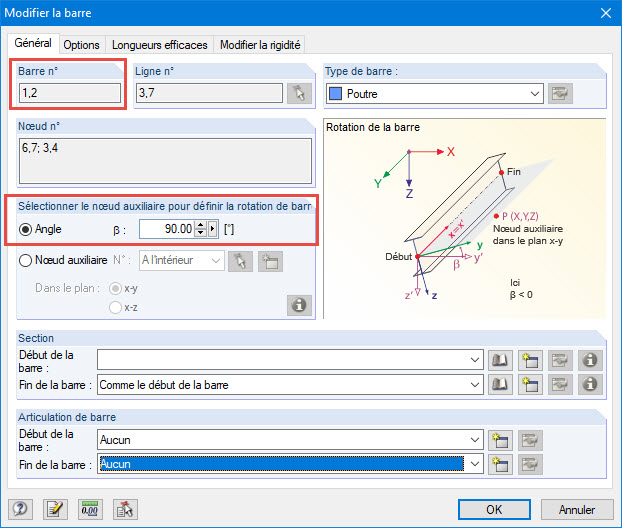622x528 pixels.
Task: Open the edit bar type icon next to Poutre
Action: (560, 94)
